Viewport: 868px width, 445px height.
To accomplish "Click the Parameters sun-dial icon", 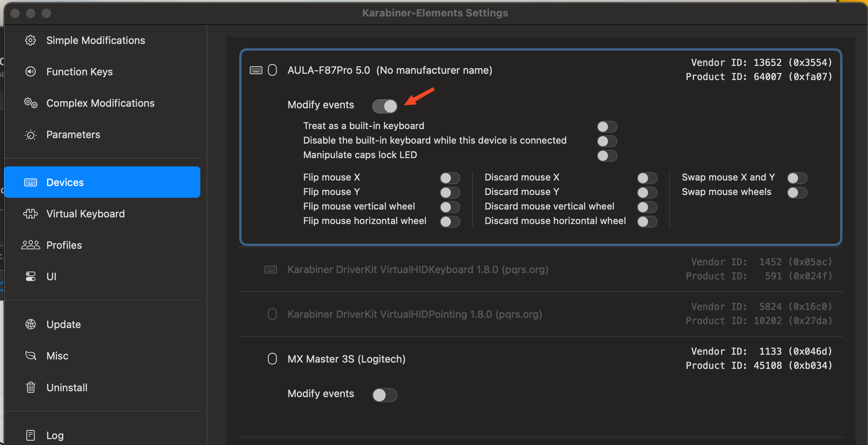I will pyautogui.click(x=31, y=135).
